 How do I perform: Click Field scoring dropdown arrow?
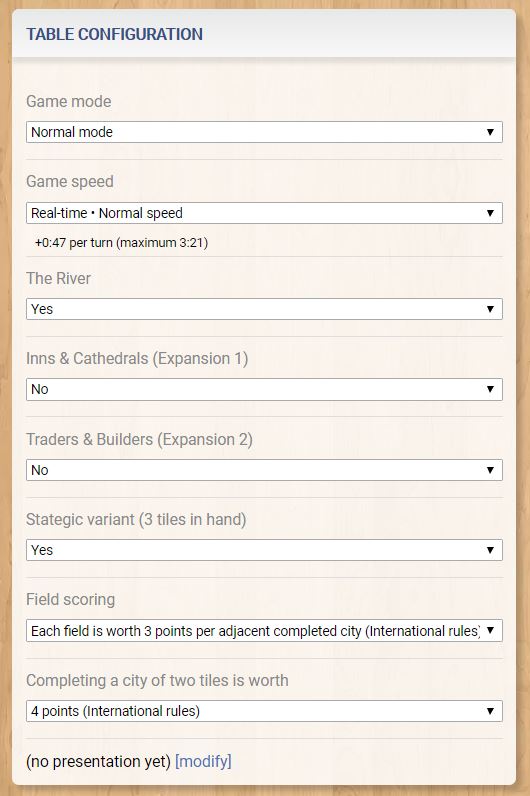[490, 631]
